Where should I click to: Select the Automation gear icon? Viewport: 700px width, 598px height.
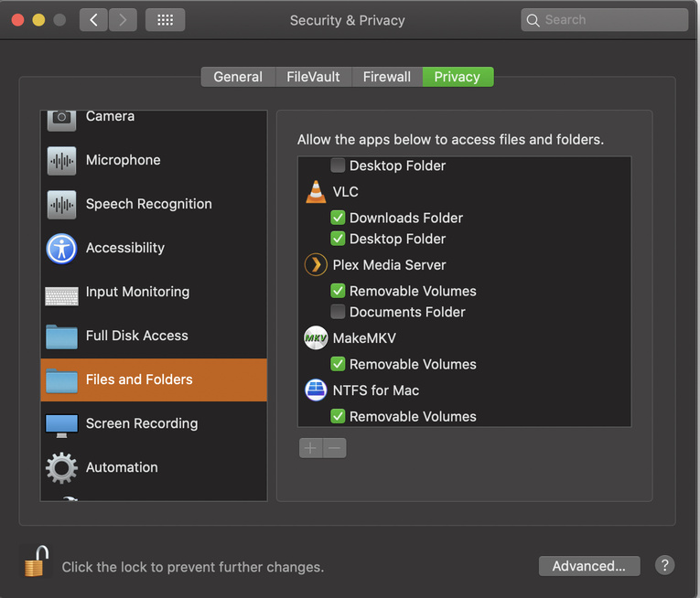(61, 467)
